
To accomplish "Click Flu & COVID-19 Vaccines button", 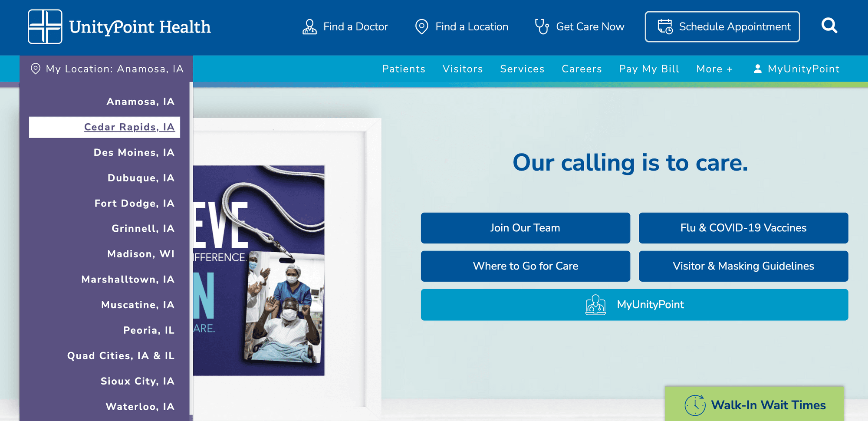I will tap(743, 228).
